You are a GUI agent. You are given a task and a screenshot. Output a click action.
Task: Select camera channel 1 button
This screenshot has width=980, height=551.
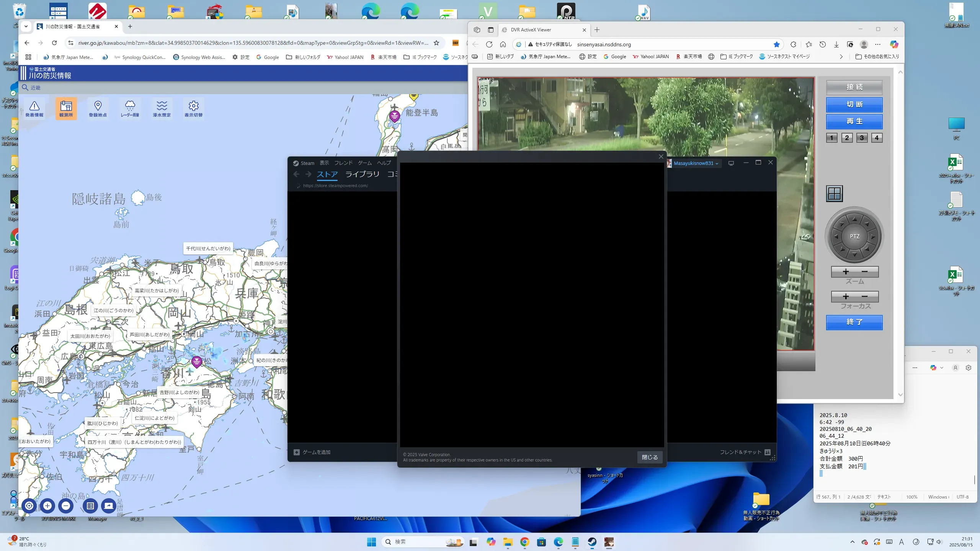pyautogui.click(x=831, y=138)
